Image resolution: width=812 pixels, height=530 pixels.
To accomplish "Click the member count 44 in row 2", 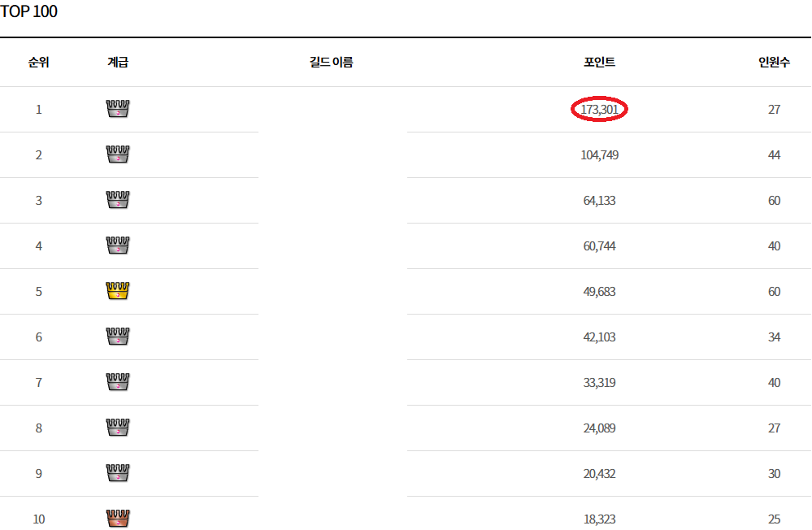I will click(774, 155).
